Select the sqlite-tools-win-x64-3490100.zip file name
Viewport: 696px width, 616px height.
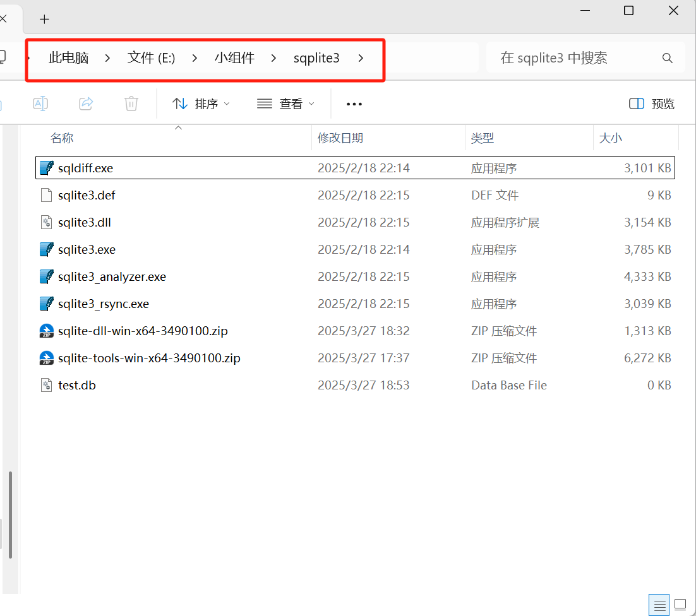[x=149, y=358]
